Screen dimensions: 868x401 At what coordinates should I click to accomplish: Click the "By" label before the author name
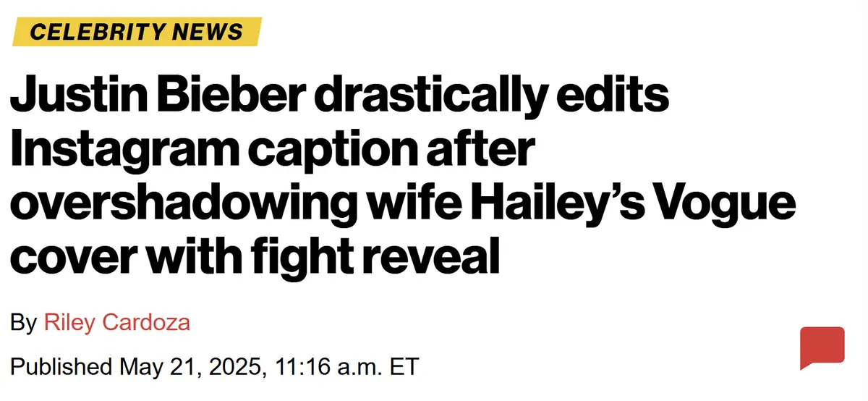coord(22,323)
